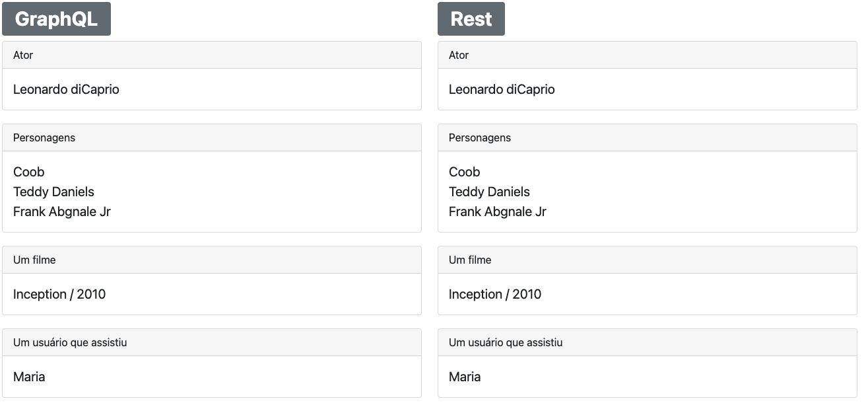The height and width of the screenshot is (411, 868).
Task: Click the Ator header in Rest column
Action: [x=459, y=56]
